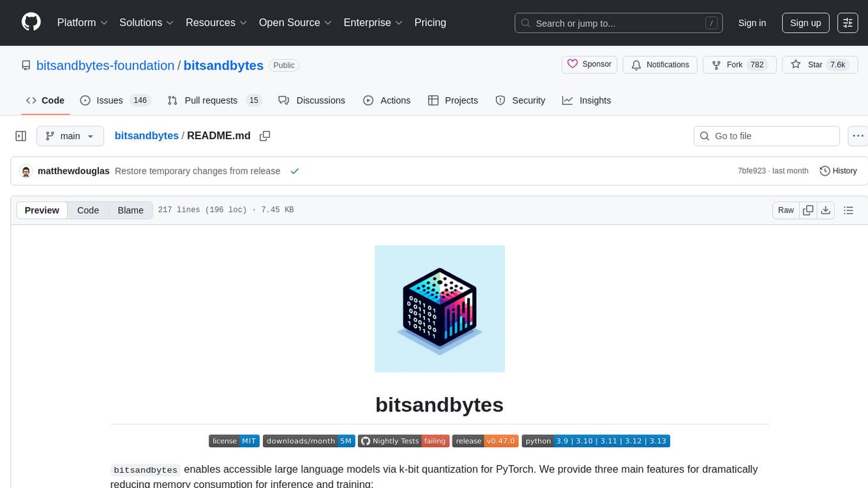Expand the Resources menu
This screenshot has height=488, width=868.
coord(216,22)
